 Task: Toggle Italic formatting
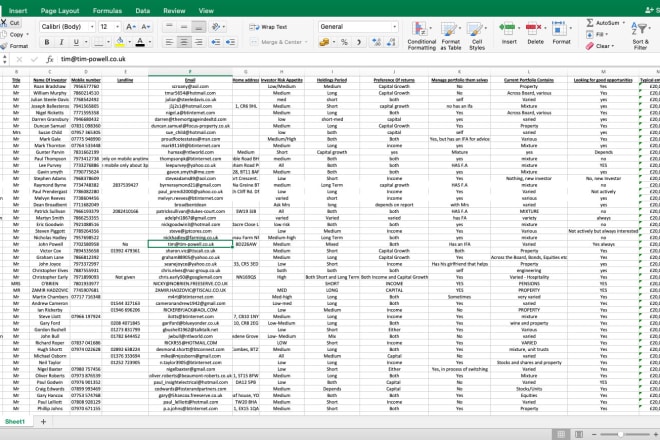tap(61, 42)
